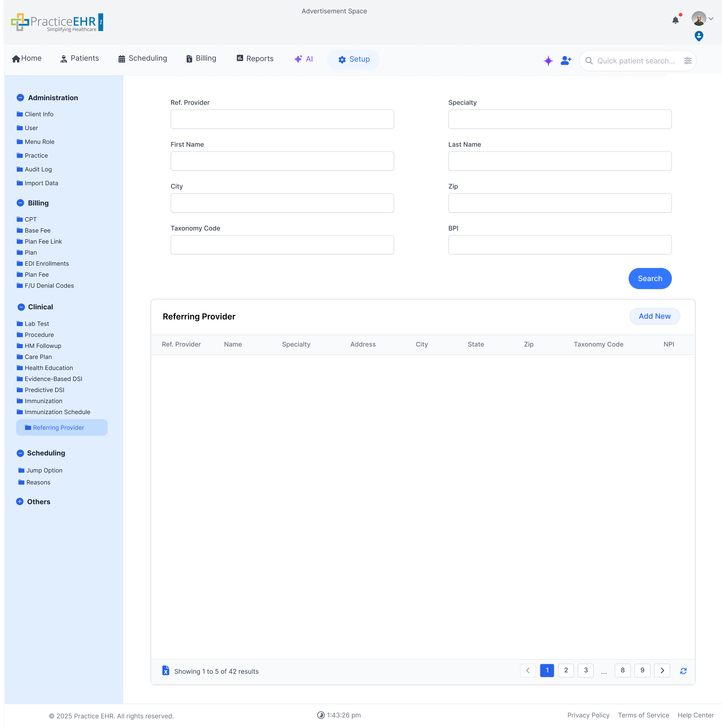Open the notifications bell

pos(675,21)
